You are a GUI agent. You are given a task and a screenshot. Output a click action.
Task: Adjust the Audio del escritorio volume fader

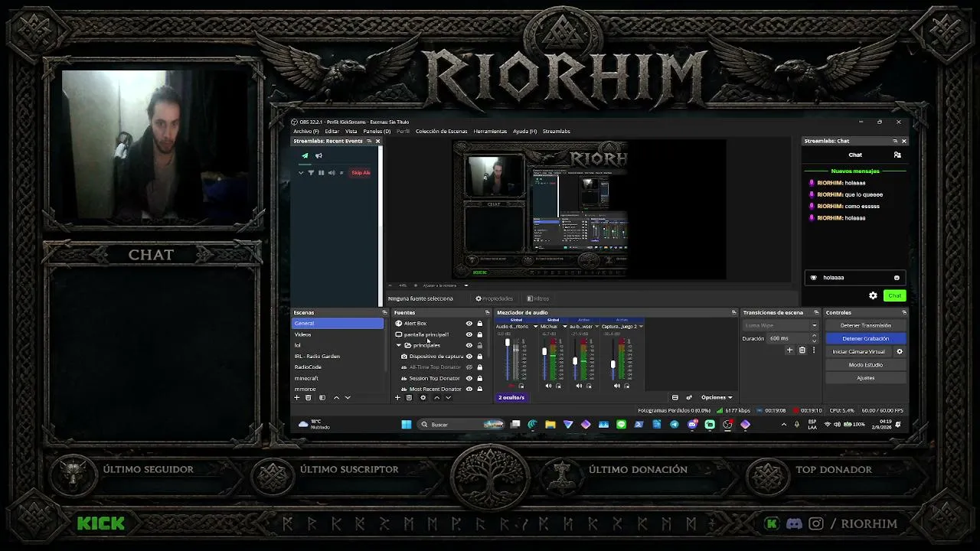coord(507,343)
